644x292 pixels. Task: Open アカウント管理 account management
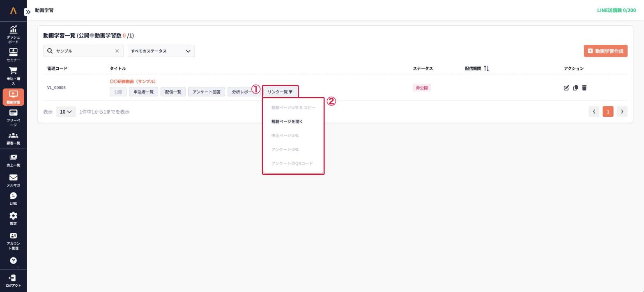tap(13, 241)
